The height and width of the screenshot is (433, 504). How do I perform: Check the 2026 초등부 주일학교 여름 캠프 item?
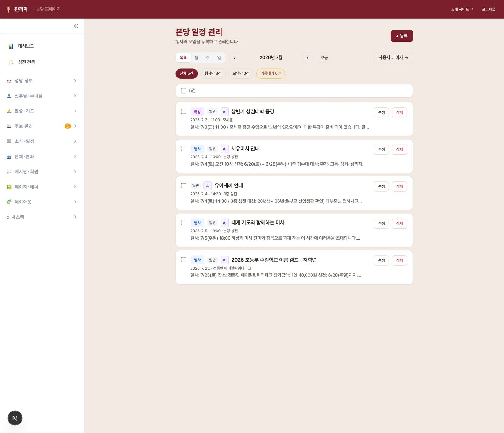tap(184, 260)
